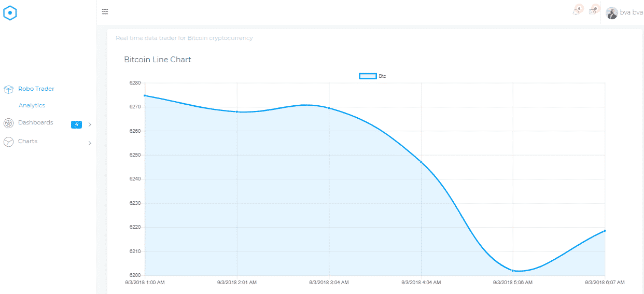
Task: Click the user avatar picture
Action: [612, 13]
